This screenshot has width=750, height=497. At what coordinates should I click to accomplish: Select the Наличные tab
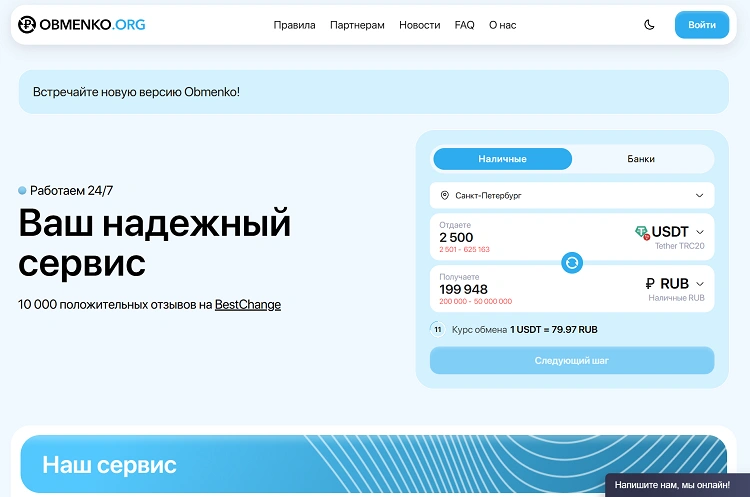click(x=502, y=159)
